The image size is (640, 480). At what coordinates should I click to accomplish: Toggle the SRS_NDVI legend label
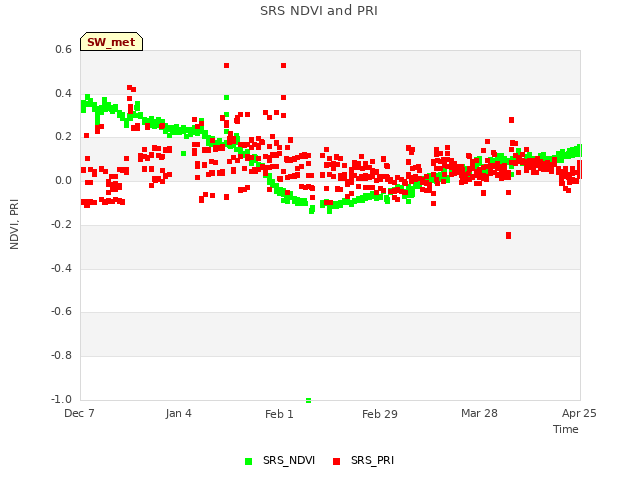click(x=289, y=460)
